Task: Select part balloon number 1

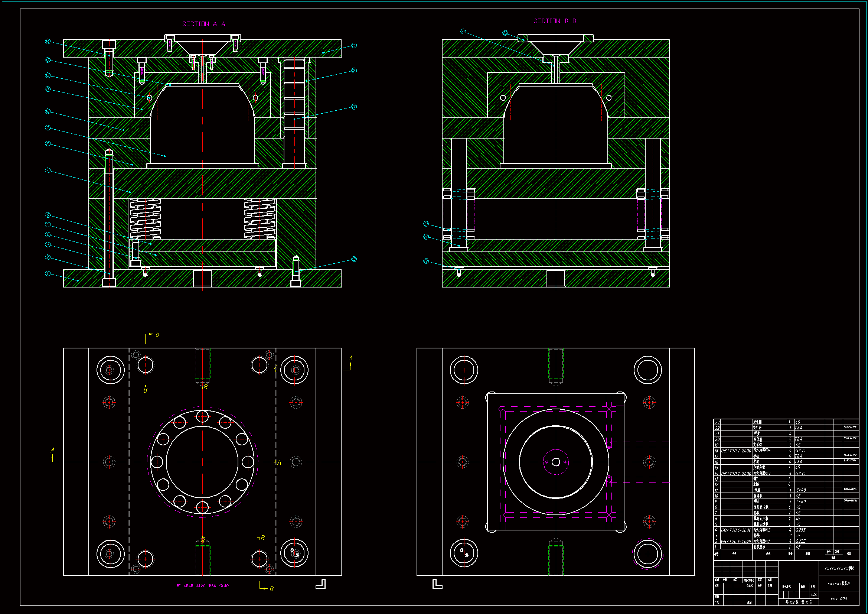Action: 48,273
